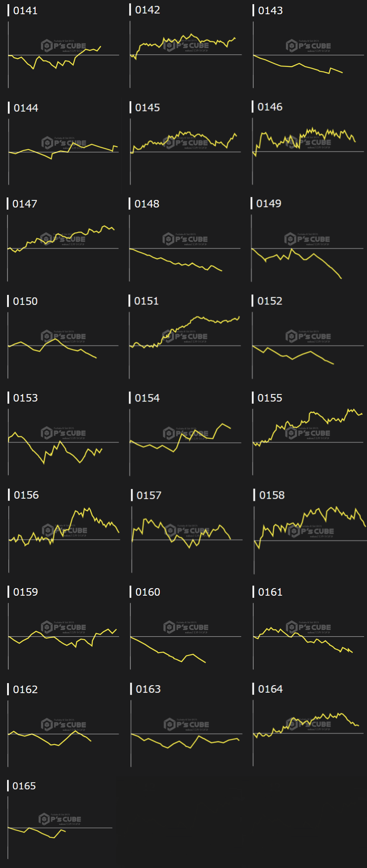Select the 0163 machine chart

pyautogui.click(x=186, y=734)
